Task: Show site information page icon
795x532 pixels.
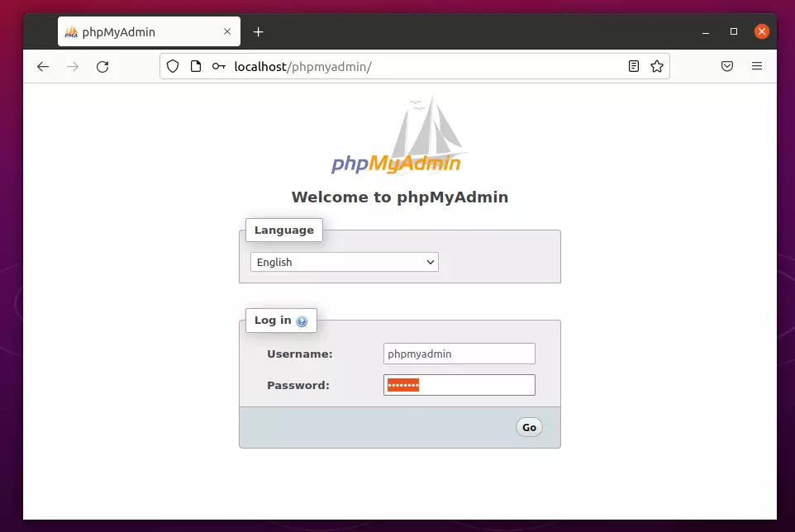Action: pyautogui.click(x=196, y=66)
